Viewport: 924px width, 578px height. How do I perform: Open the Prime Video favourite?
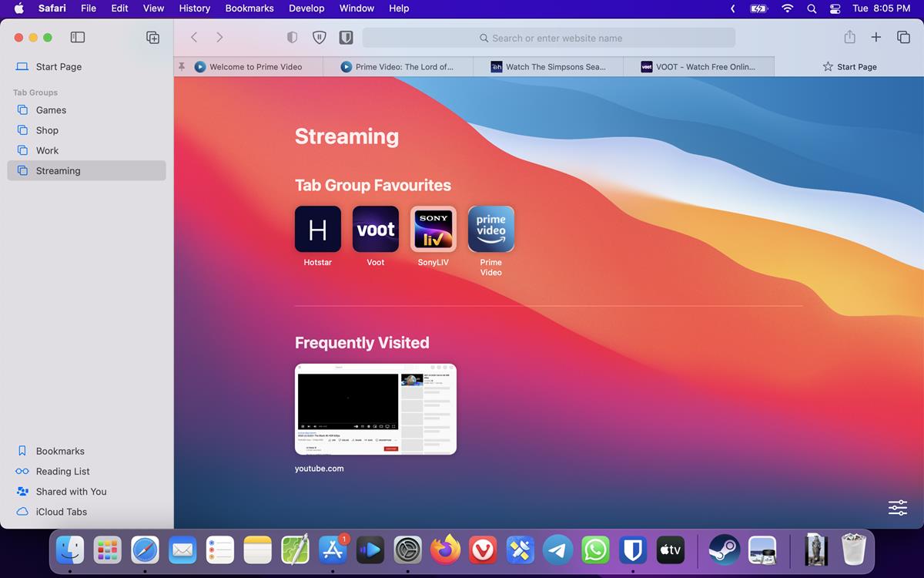(491, 229)
